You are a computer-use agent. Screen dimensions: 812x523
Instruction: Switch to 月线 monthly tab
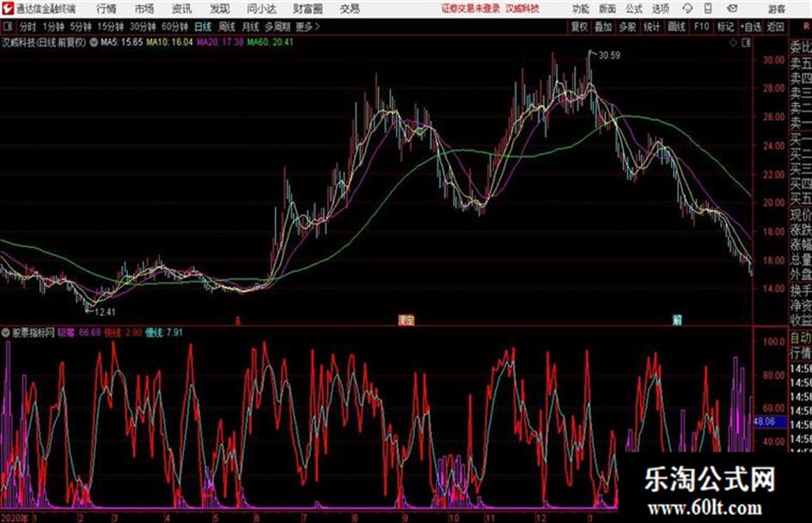click(250, 27)
